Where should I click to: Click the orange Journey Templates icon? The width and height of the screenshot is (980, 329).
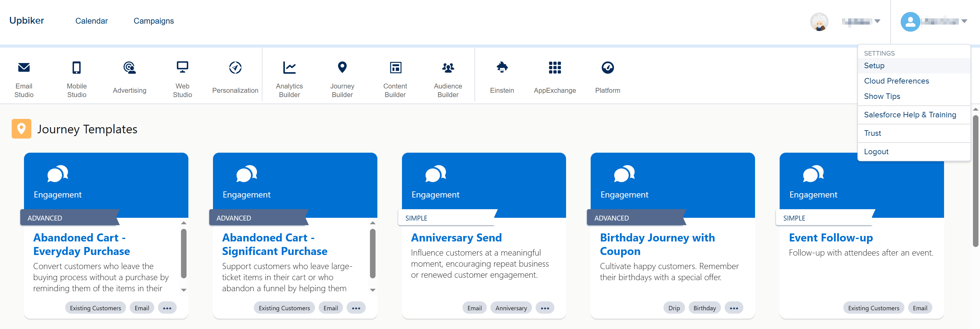pos(21,128)
